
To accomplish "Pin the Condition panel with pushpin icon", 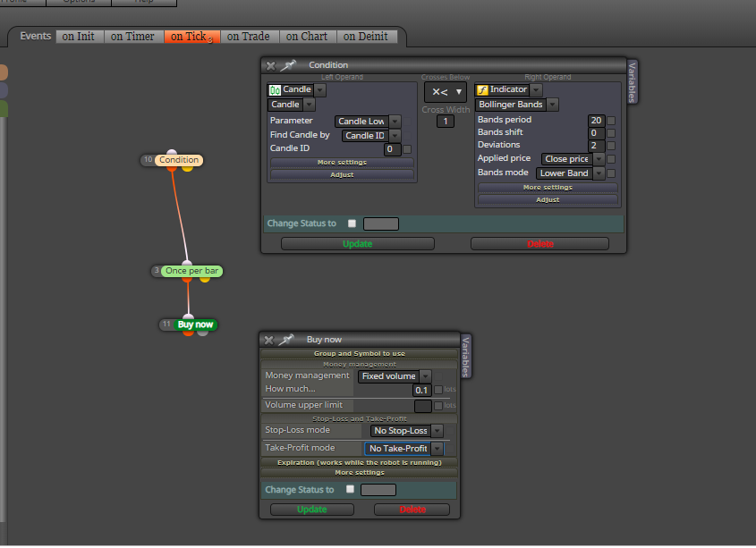I will click(x=288, y=65).
